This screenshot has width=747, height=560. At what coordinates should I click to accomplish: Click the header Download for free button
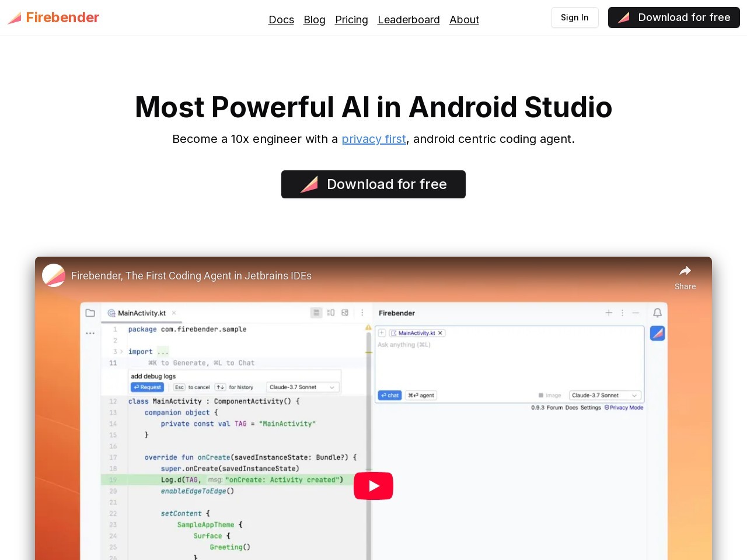(x=674, y=17)
